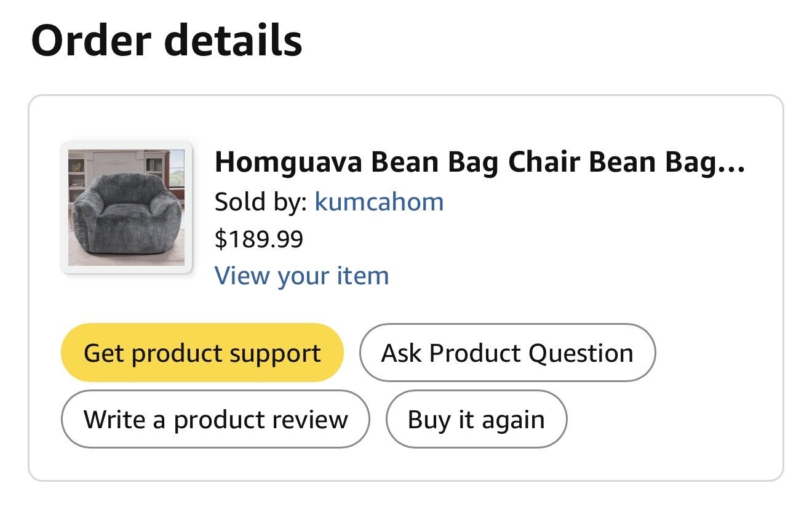Viewport: 812px width, 507px height.
Task: View the ordered item's details page
Action: coord(301,276)
